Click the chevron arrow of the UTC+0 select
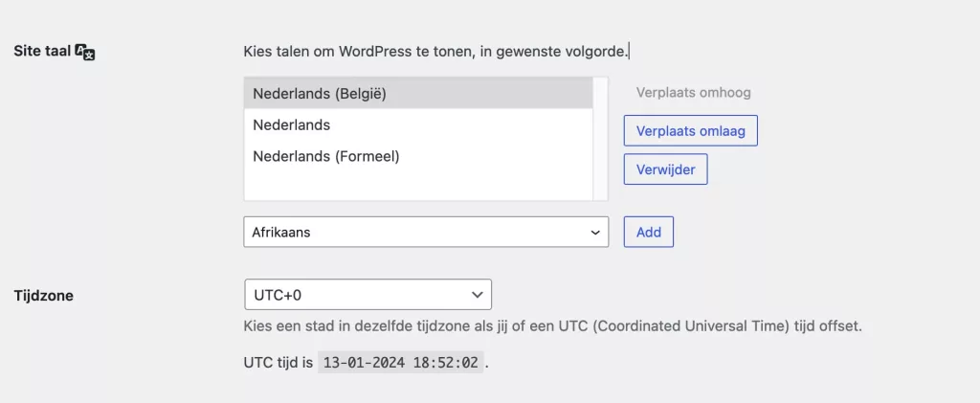This screenshot has width=980, height=403. pos(478,296)
